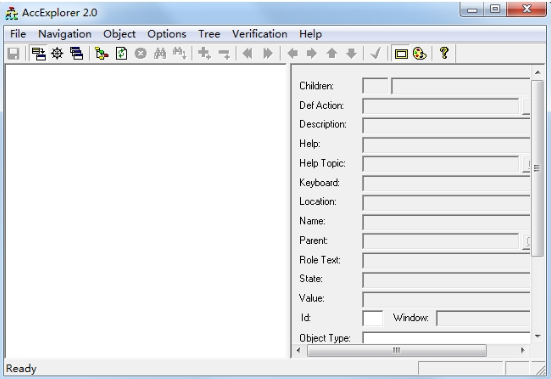Open the File menu
The width and height of the screenshot is (551, 379).
pyautogui.click(x=18, y=34)
